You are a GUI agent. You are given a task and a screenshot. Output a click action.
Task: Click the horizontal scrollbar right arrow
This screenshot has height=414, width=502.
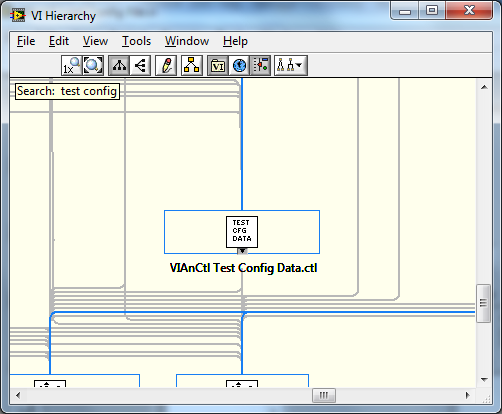click(x=467, y=395)
